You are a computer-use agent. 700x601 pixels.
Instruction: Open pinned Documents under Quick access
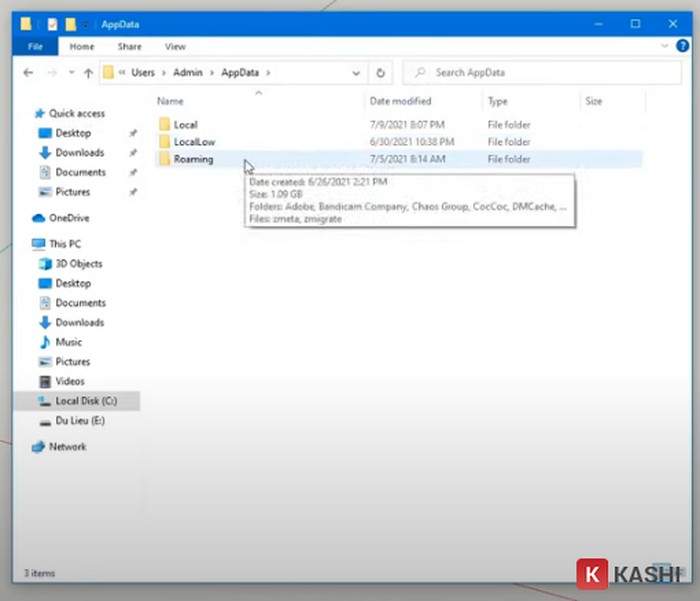pyautogui.click(x=81, y=172)
